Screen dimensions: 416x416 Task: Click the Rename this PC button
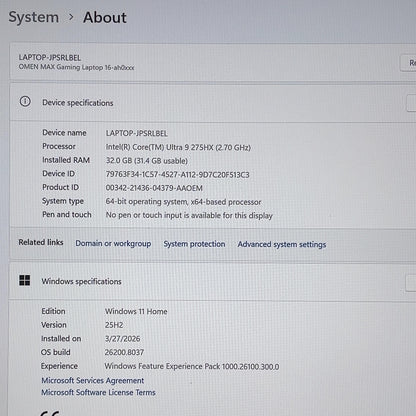click(x=408, y=63)
